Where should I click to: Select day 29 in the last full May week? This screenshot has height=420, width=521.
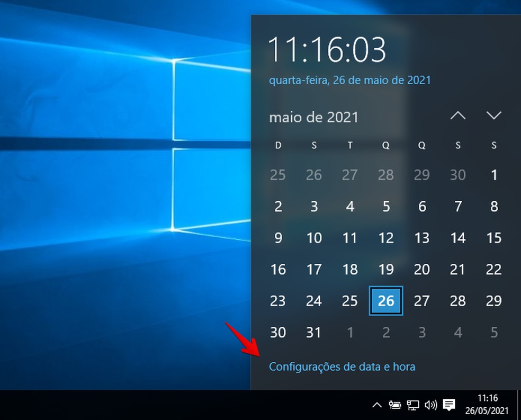click(x=494, y=301)
